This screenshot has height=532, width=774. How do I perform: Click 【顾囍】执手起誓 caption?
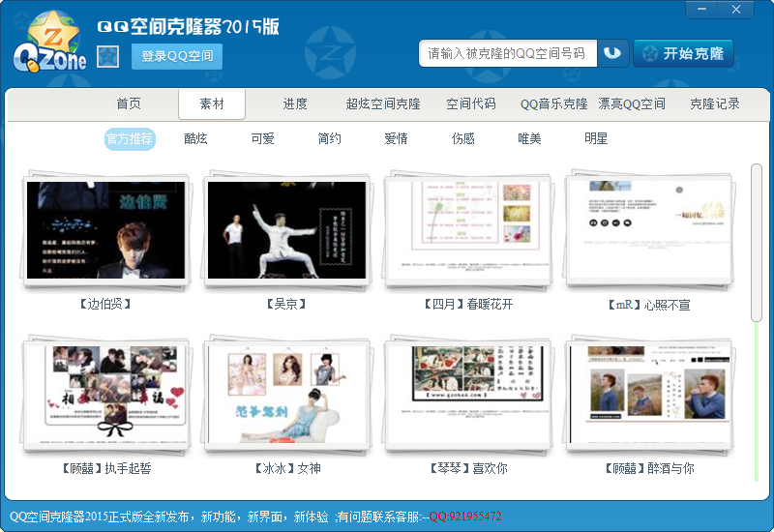pos(105,468)
